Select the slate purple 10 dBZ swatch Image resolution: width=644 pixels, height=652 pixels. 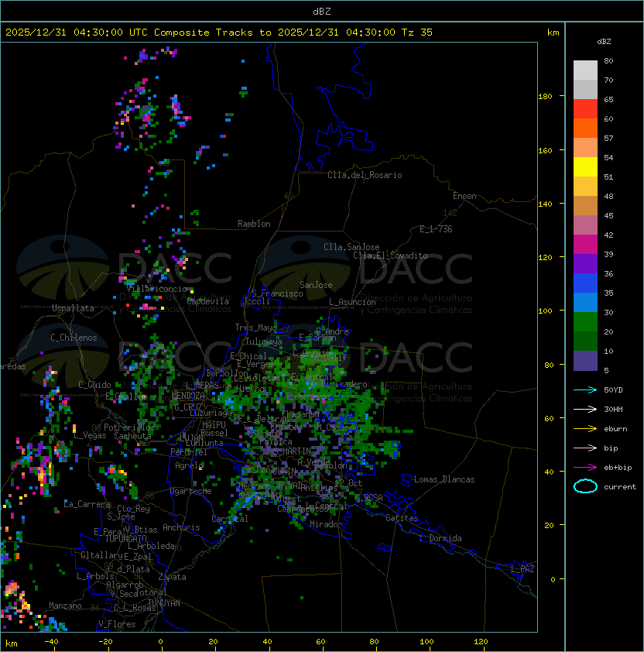(x=585, y=361)
